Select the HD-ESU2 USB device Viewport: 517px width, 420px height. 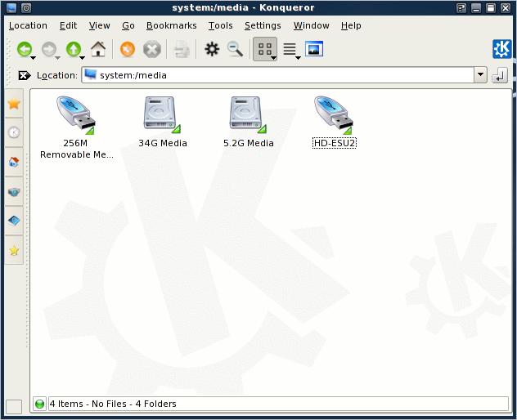tap(334, 121)
